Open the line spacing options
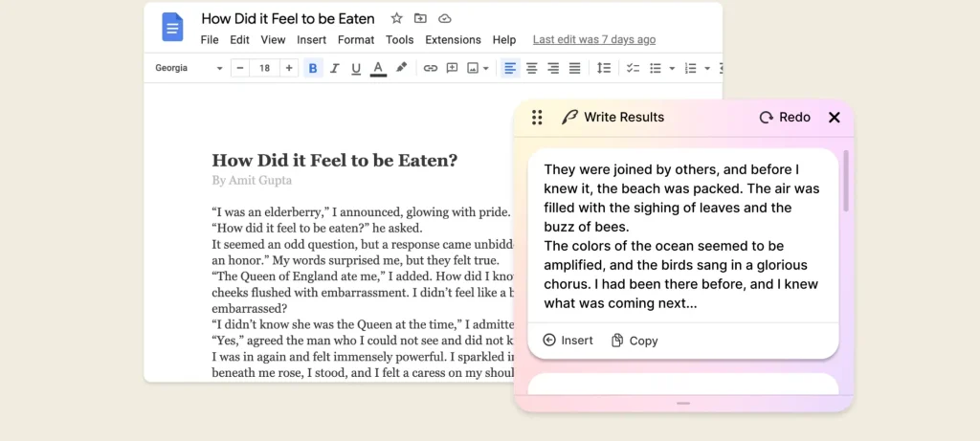Viewport: 980px width, 441px height. tap(603, 68)
